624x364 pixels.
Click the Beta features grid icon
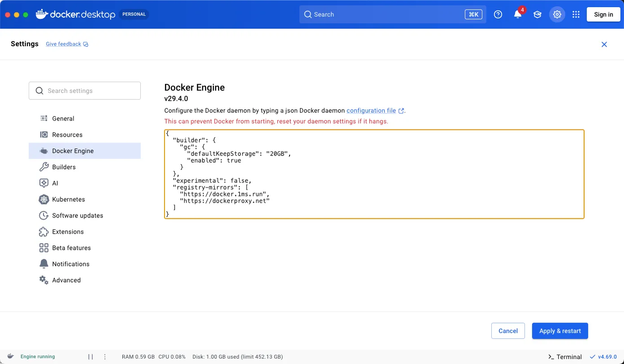pos(44,247)
